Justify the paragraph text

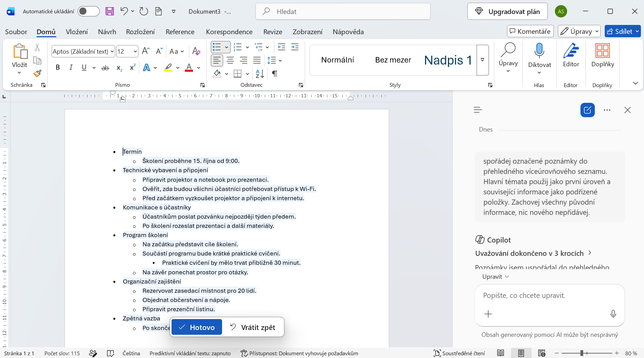pyautogui.click(x=257, y=60)
